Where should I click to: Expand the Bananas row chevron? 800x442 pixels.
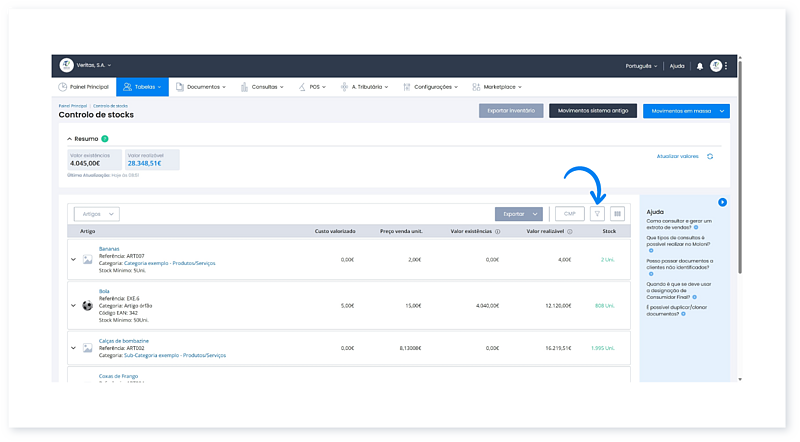[x=73, y=259]
